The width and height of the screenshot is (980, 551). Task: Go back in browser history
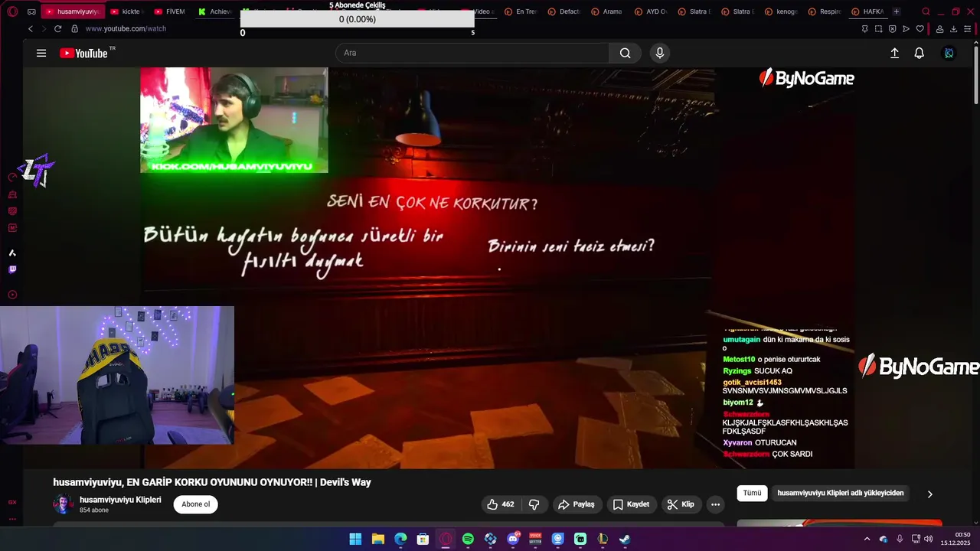tap(31, 28)
